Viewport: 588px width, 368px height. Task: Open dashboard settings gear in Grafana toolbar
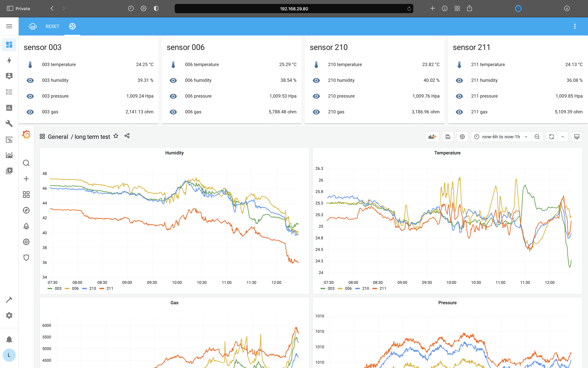click(x=462, y=137)
